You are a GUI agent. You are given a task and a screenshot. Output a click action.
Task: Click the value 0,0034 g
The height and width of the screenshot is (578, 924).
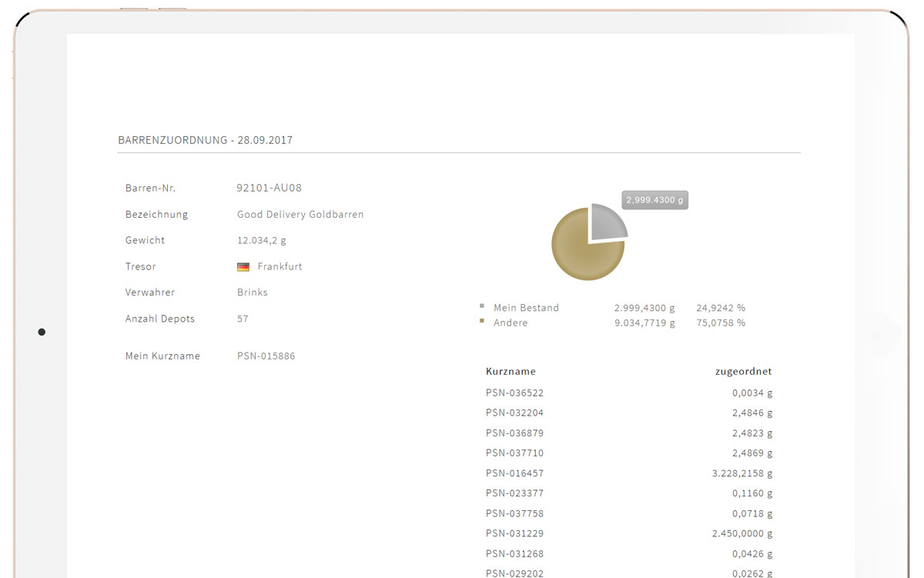coord(752,393)
